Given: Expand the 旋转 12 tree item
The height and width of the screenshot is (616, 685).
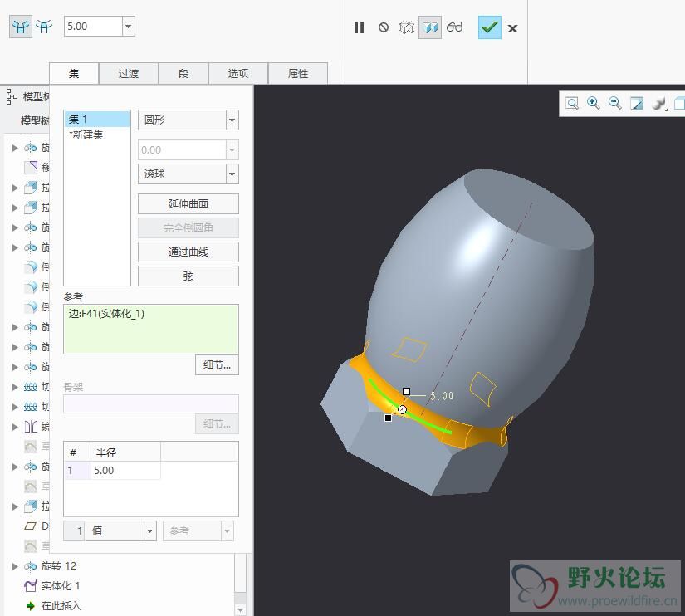Looking at the screenshot, I should tap(15, 566).
